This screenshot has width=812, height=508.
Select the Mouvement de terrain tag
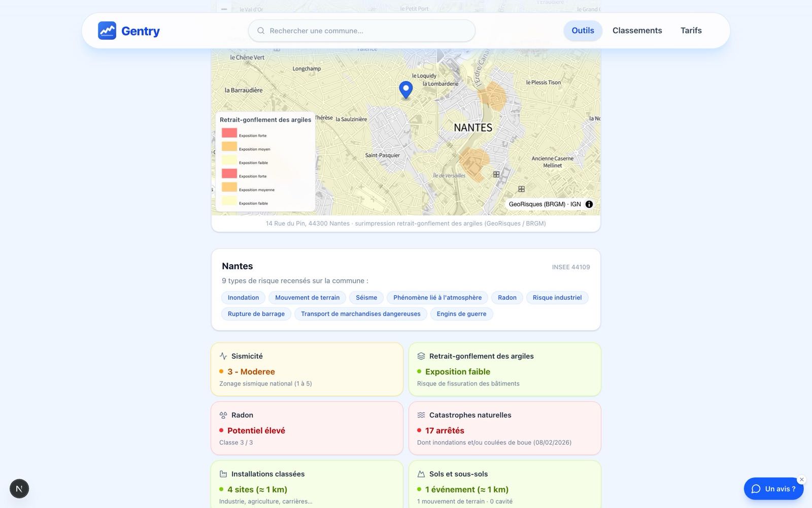[x=307, y=298]
